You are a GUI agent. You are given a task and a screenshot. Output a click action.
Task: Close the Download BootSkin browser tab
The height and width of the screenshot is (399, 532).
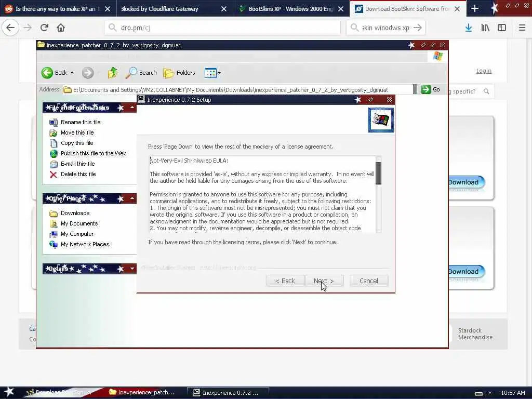(x=457, y=9)
